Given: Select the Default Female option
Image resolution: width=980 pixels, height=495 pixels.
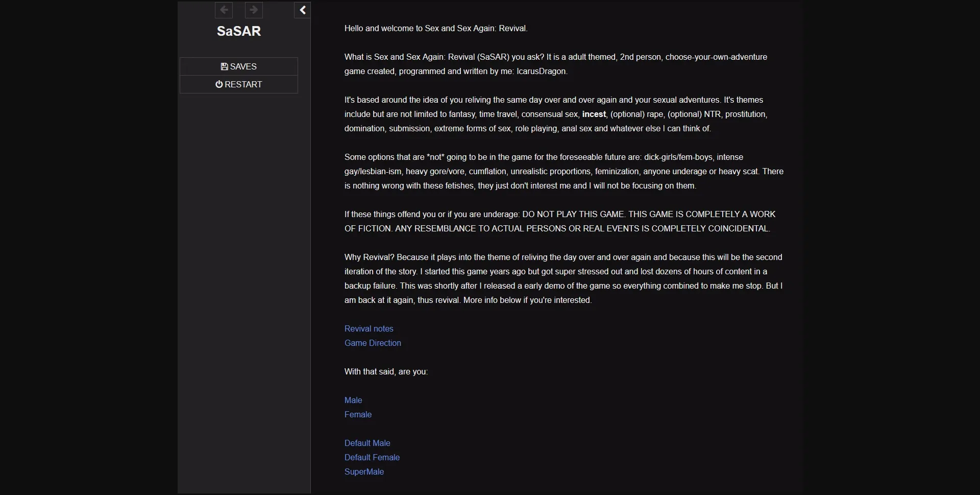Looking at the screenshot, I should tap(372, 457).
